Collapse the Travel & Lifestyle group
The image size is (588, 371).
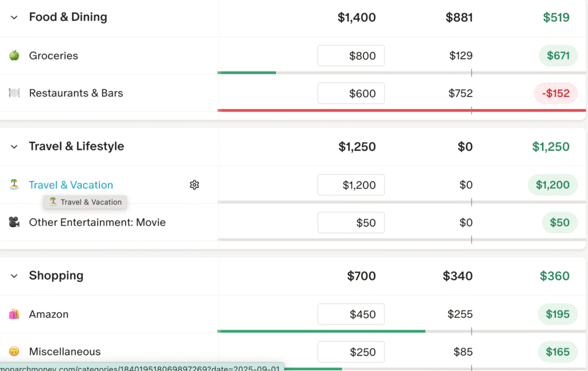(x=14, y=146)
